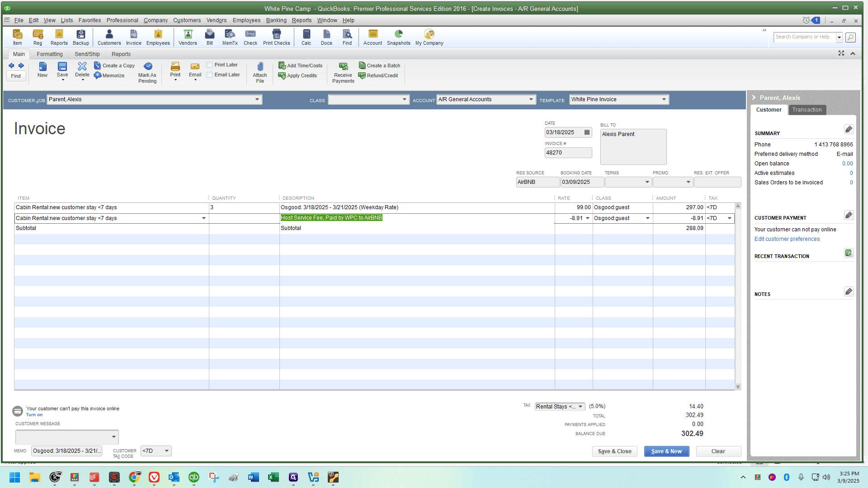868x488 pixels.
Task: Open the Banking menu
Action: 276,20
